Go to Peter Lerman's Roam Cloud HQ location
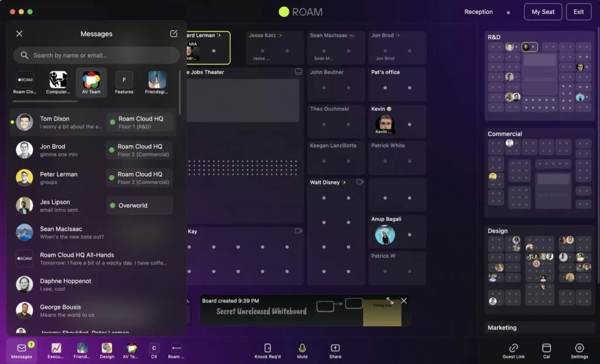 tap(139, 178)
